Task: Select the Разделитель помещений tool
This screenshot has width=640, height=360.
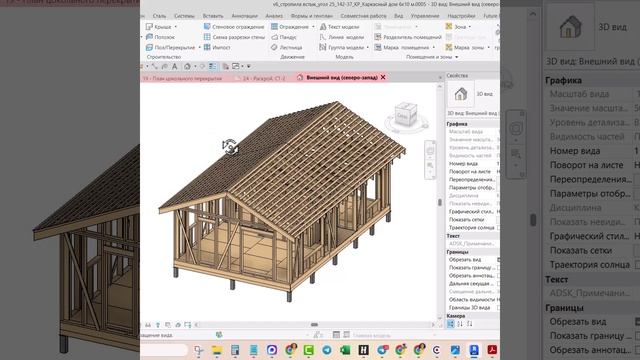Action: click(408, 37)
